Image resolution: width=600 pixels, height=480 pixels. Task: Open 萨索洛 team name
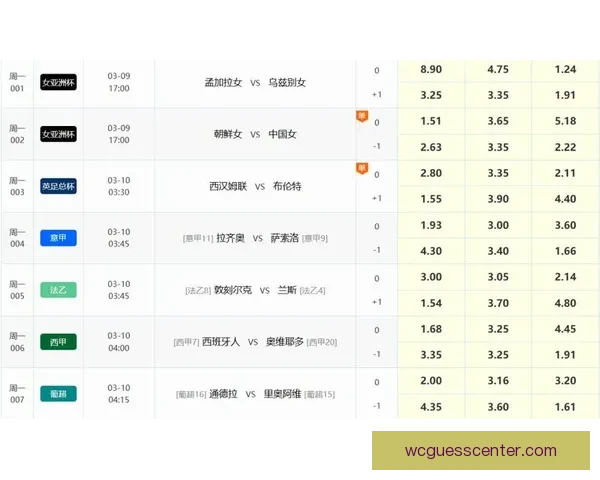pos(284,238)
